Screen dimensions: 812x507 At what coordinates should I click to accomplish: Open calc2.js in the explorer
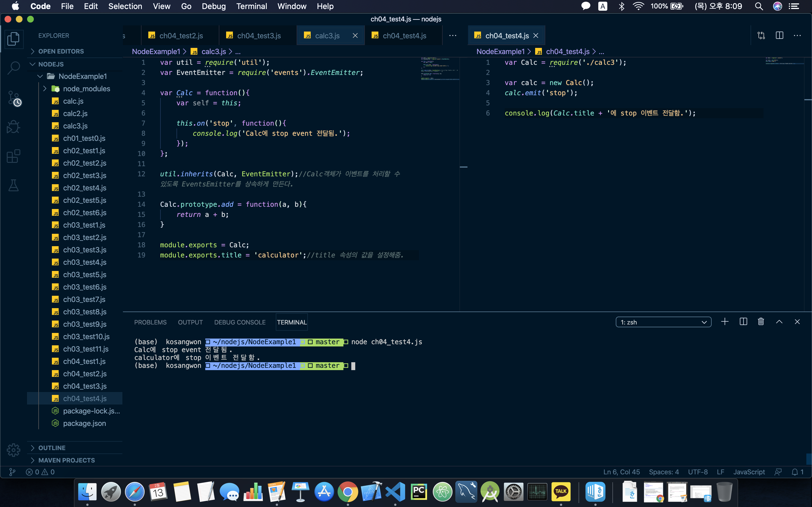[75, 113]
